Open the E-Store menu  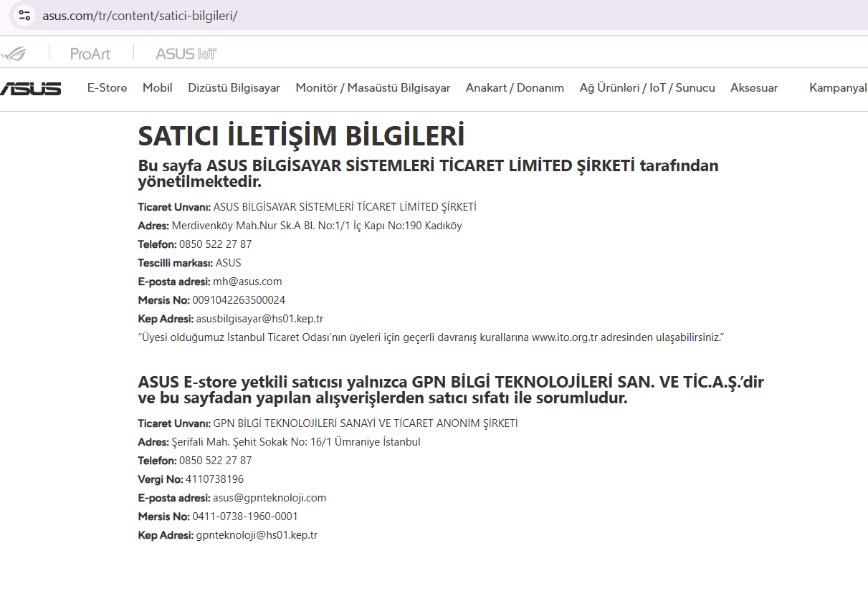(108, 88)
